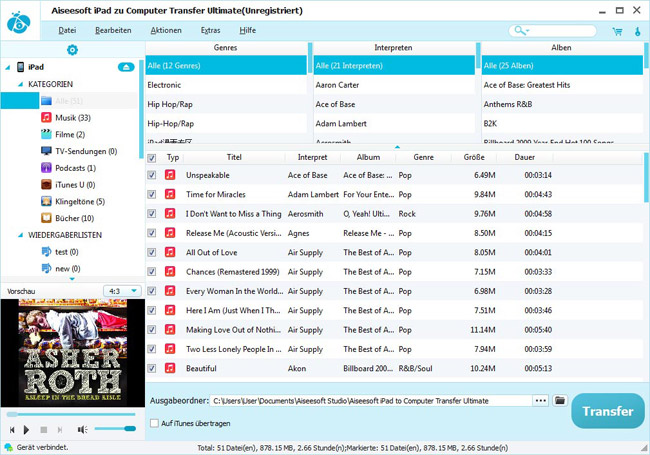The height and width of the screenshot is (455, 650).
Task: Select the test (0) playlist
Action: (x=66, y=252)
